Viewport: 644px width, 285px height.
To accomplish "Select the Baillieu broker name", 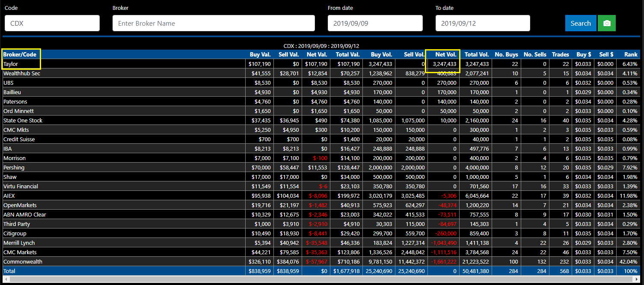I will tap(12, 92).
